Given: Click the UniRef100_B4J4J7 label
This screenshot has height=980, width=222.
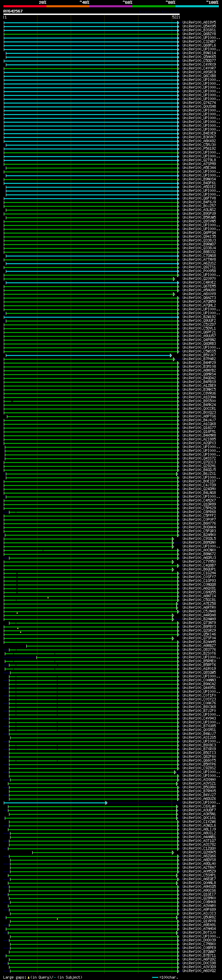Looking at the screenshot, I should (199, 420).
